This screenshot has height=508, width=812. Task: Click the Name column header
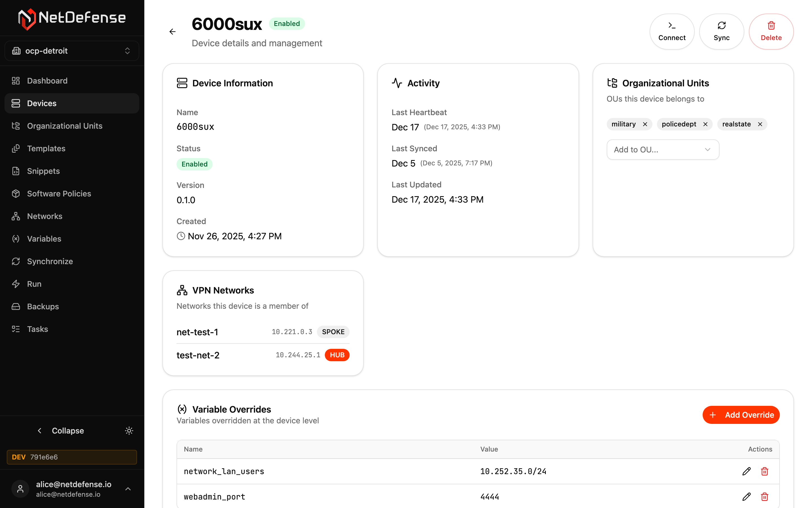pyautogui.click(x=193, y=449)
